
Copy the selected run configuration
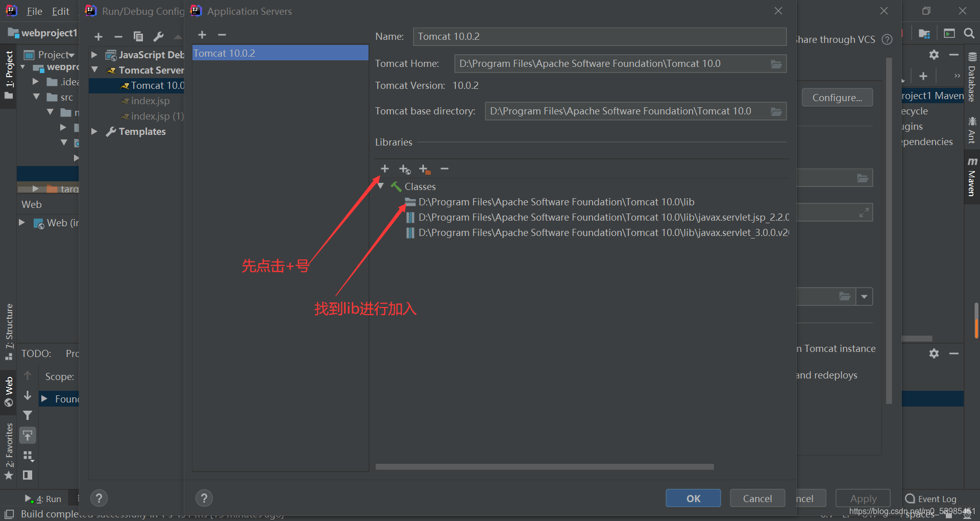[138, 36]
